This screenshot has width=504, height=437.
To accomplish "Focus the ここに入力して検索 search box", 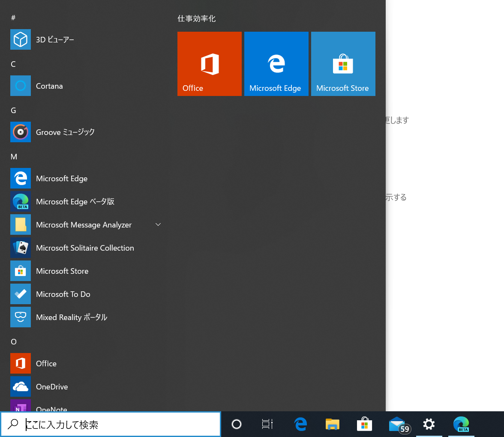I will pos(111,424).
